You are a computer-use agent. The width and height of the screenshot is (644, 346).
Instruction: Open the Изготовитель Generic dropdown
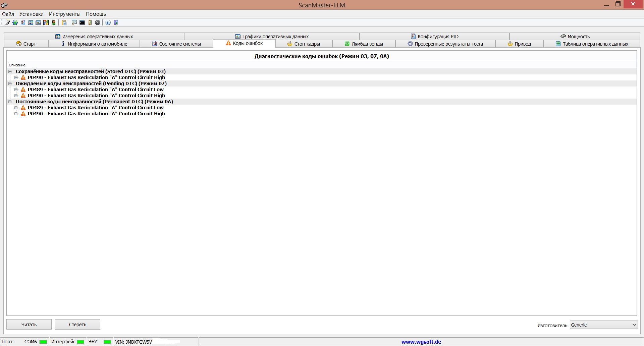pyautogui.click(x=604, y=325)
